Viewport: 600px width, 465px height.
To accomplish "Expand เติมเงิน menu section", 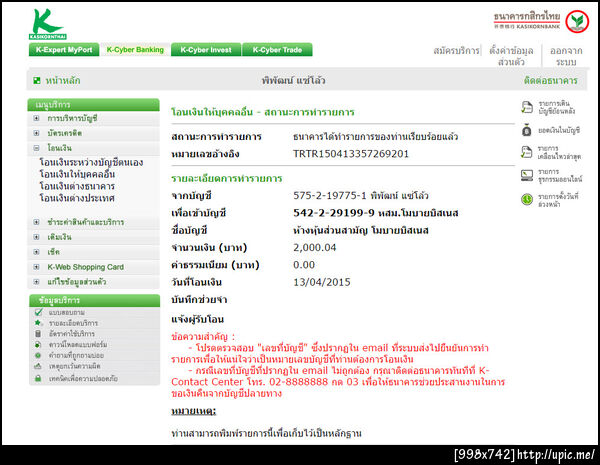I will tap(36, 237).
